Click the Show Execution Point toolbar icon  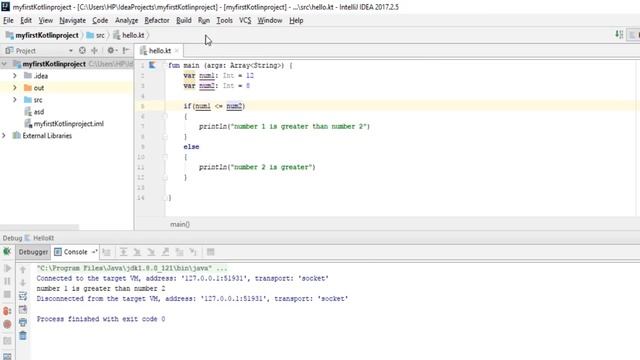click(107, 252)
